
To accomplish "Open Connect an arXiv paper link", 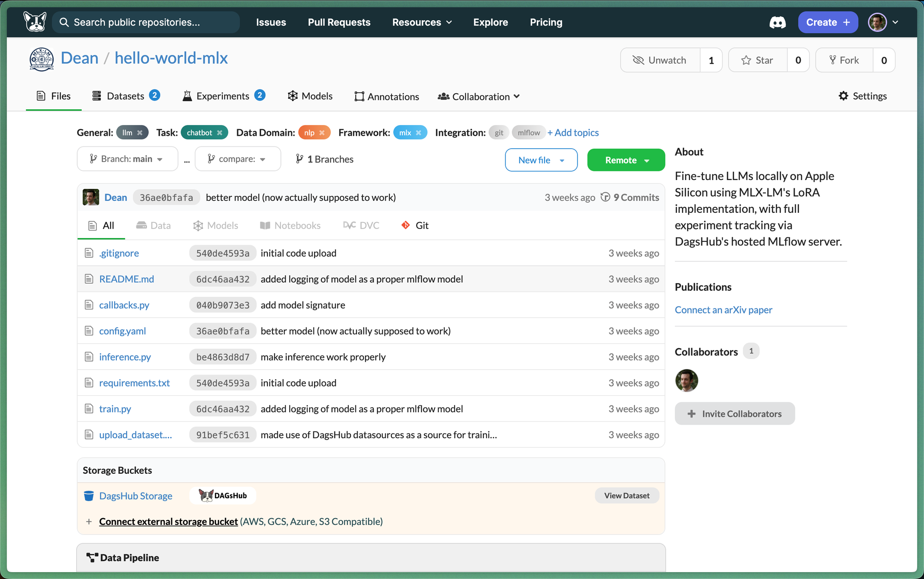I will pyautogui.click(x=723, y=310).
